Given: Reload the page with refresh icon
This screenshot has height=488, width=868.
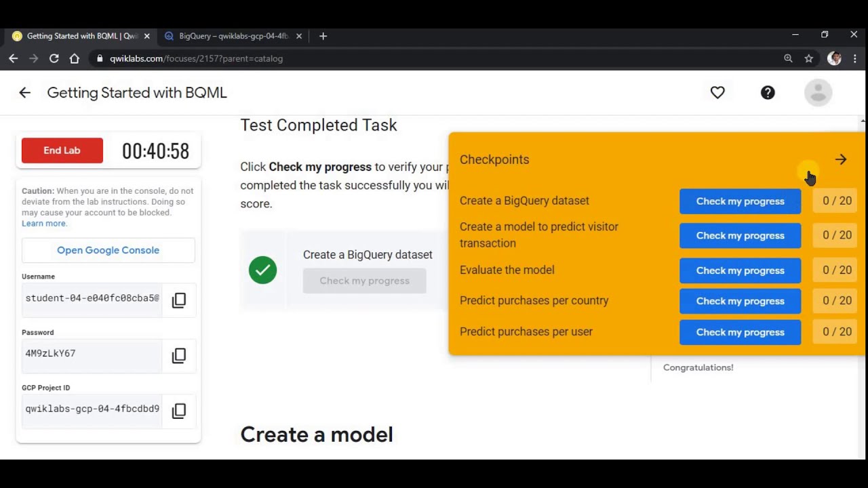Looking at the screenshot, I should click(54, 59).
